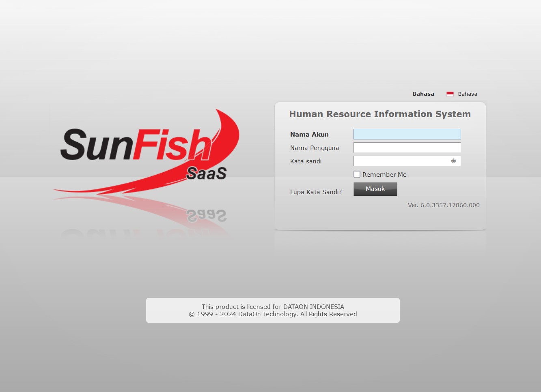
Task: Focus the Nama Pengguna text box
Action: point(407,148)
